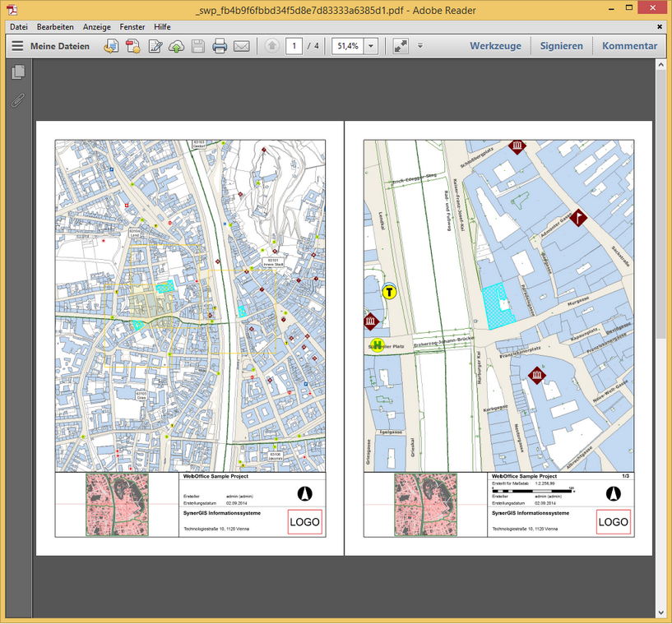Toggle the full-screen read mode icon

(x=401, y=46)
